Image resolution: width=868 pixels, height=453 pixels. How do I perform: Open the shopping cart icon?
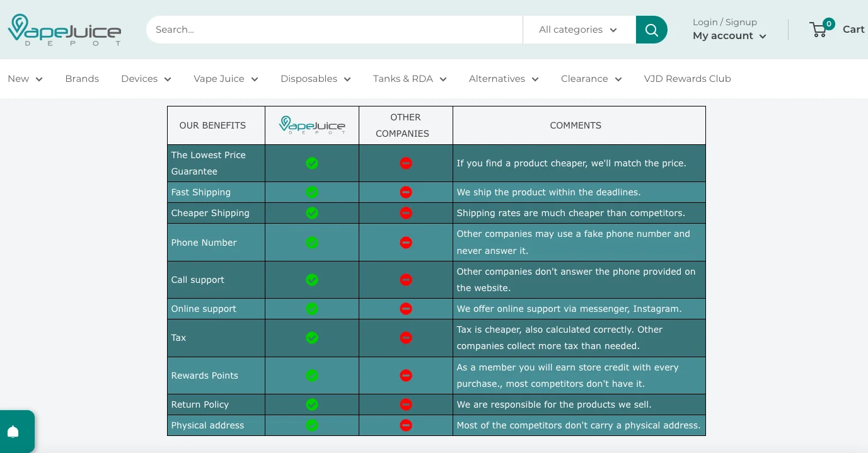coord(819,29)
